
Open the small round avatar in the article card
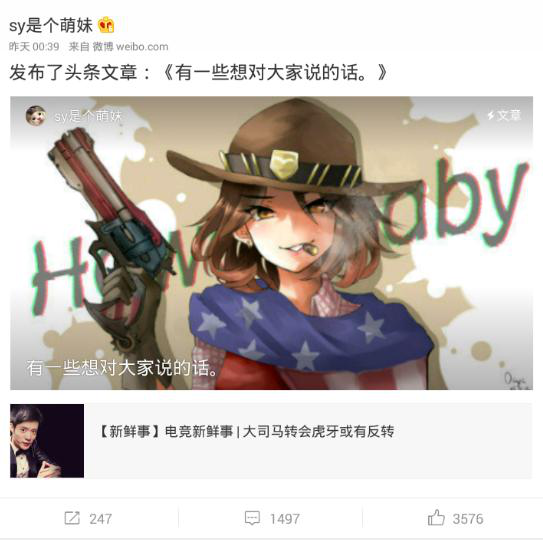[35, 116]
